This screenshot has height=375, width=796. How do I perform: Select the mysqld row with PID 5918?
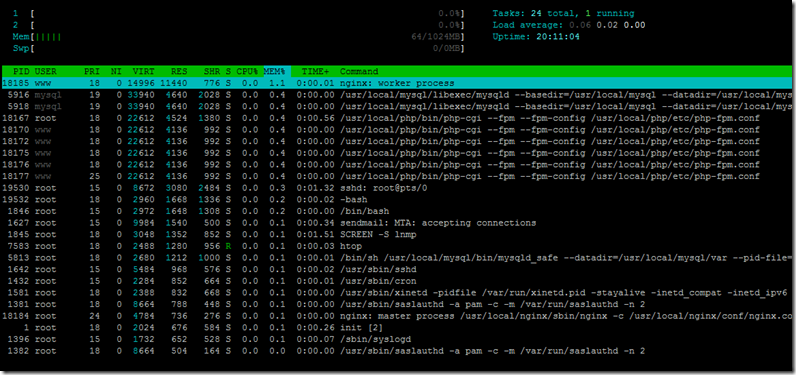397,107
